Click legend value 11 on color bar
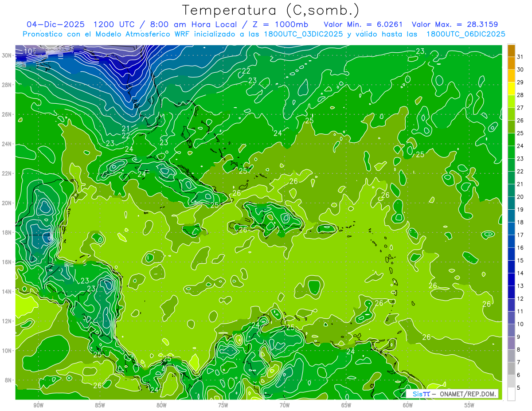Screen dimensions: 532x411 coord(520,311)
